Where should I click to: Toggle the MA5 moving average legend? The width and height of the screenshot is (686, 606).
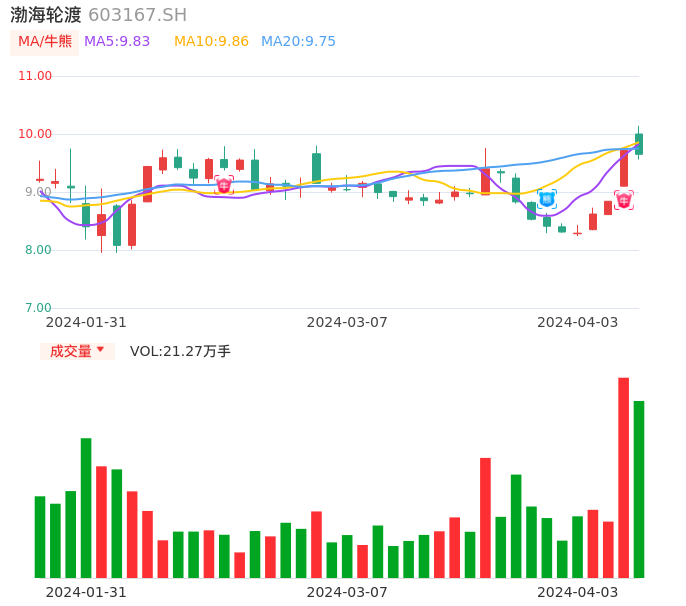point(117,41)
